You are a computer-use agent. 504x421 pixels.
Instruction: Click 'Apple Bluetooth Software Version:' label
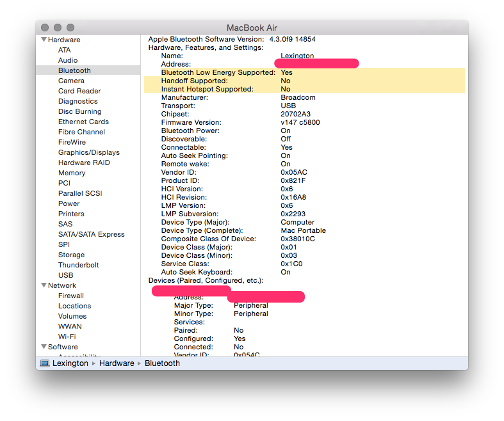pyautogui.click(x=206, y=39)
